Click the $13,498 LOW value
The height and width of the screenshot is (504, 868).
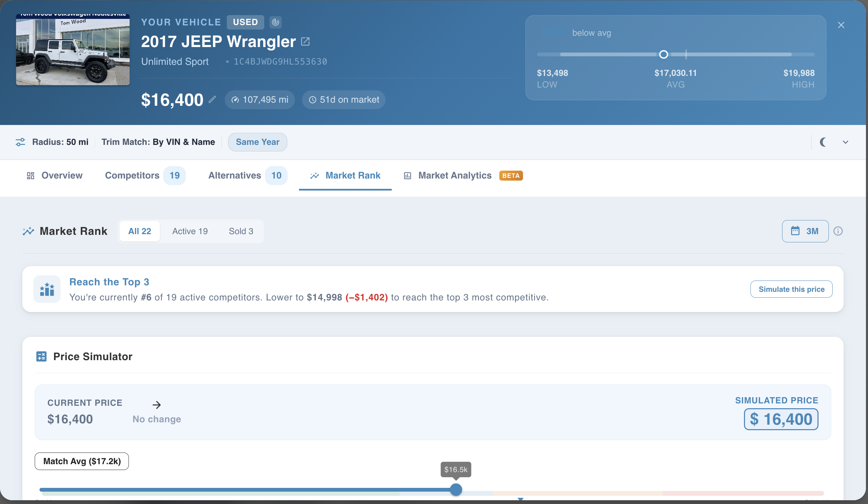pyautogui.click(x=553, y=73)
